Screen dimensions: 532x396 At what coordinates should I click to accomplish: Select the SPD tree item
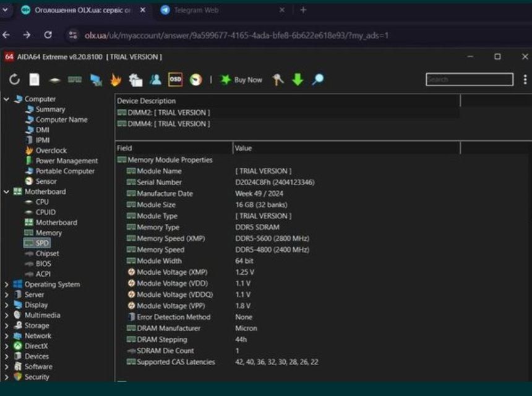pos(37,243)
